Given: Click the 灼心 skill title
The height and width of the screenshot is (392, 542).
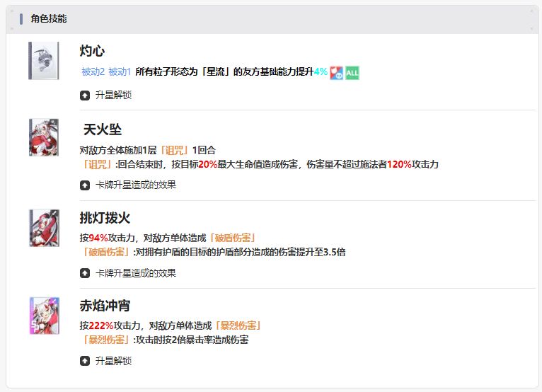Looking at the screenshot, I should click(92, 51).
